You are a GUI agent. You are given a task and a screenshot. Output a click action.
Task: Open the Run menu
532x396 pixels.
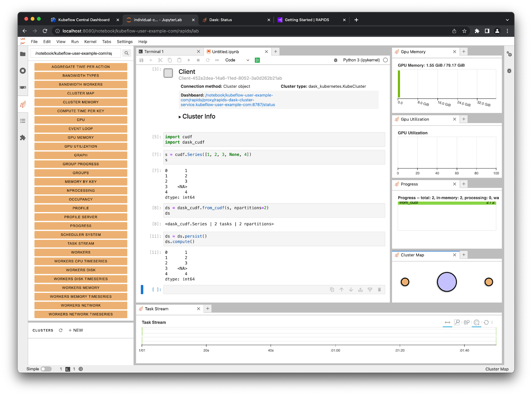coord(75,42)
